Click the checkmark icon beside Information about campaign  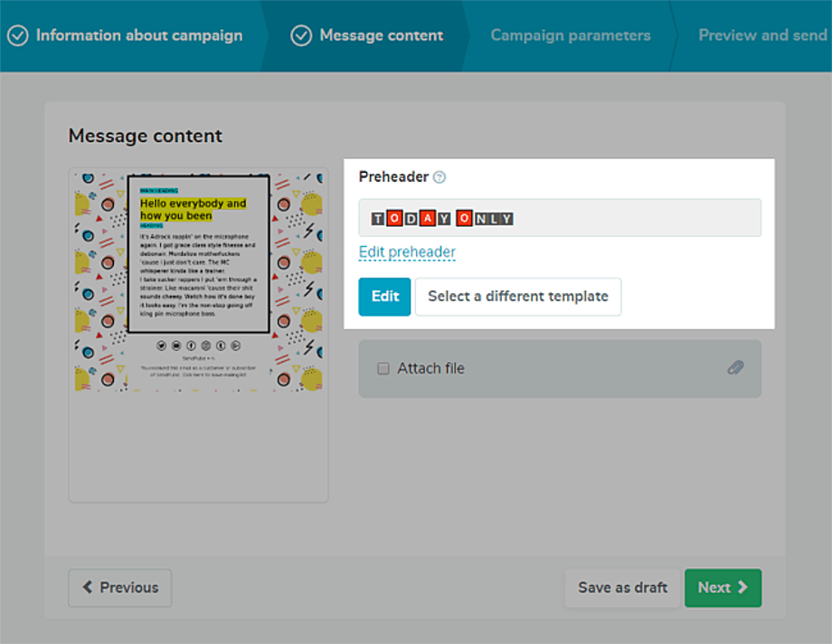tap(17, 35)
